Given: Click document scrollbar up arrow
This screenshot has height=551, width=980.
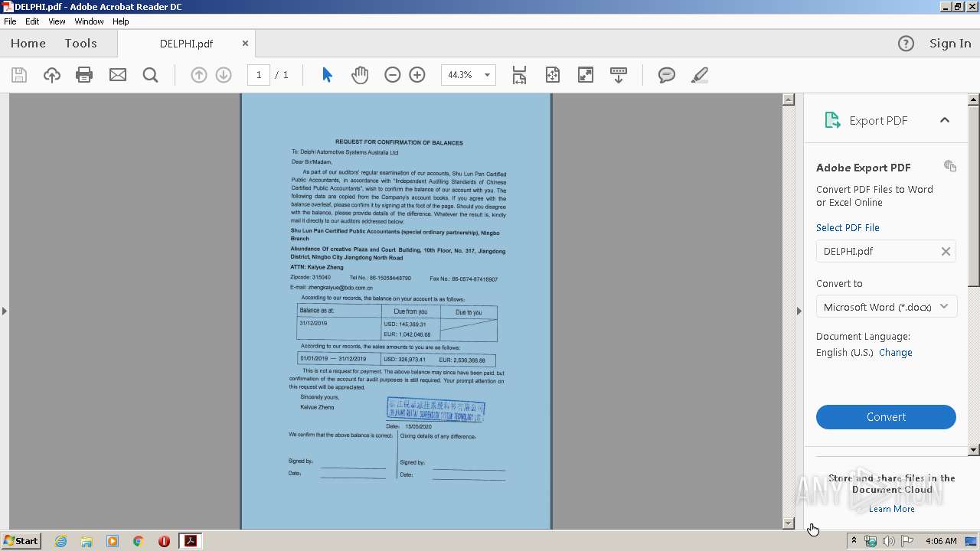Looking at the screenshot, I should 789,99.
